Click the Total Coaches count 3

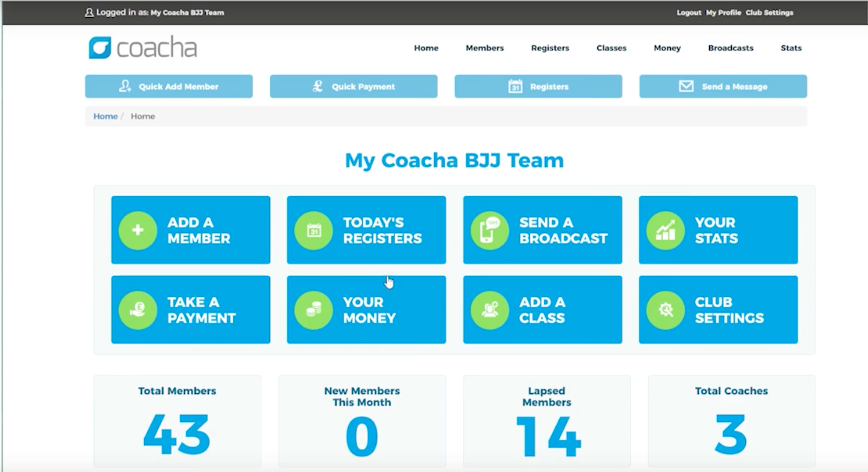(731, 435)
